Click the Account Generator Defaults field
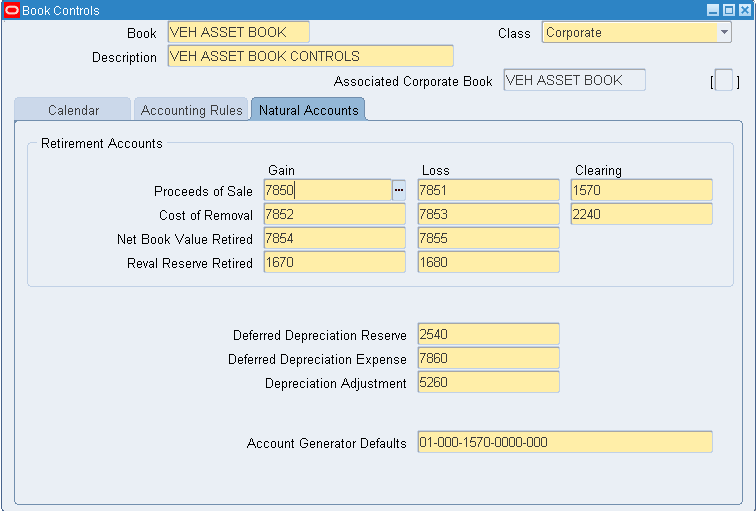Screen dimensions: 756x511 [x=564, y=443]
